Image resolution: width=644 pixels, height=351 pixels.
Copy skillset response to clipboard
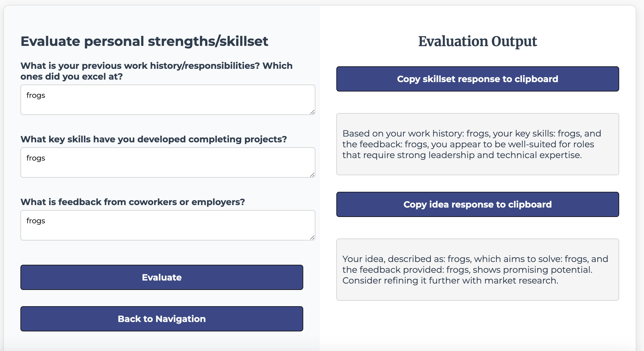click(x=477, y=79)
